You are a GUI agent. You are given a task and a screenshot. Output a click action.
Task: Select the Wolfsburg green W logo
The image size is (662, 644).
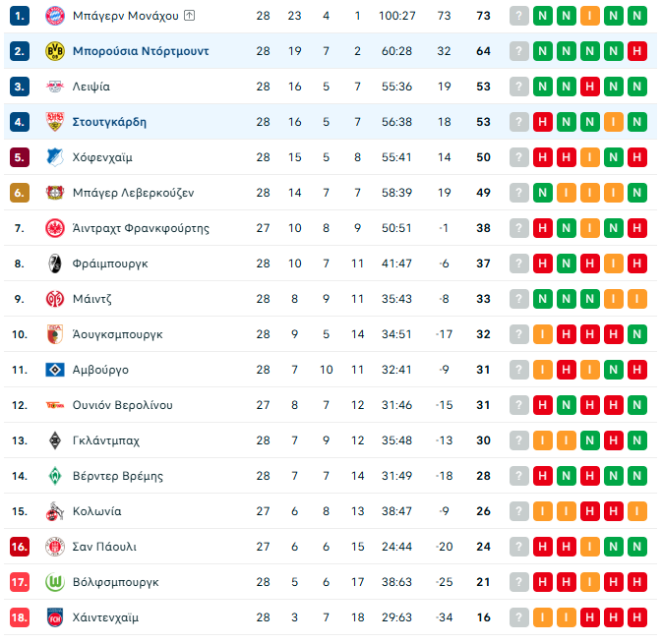(x=55, y=582)
